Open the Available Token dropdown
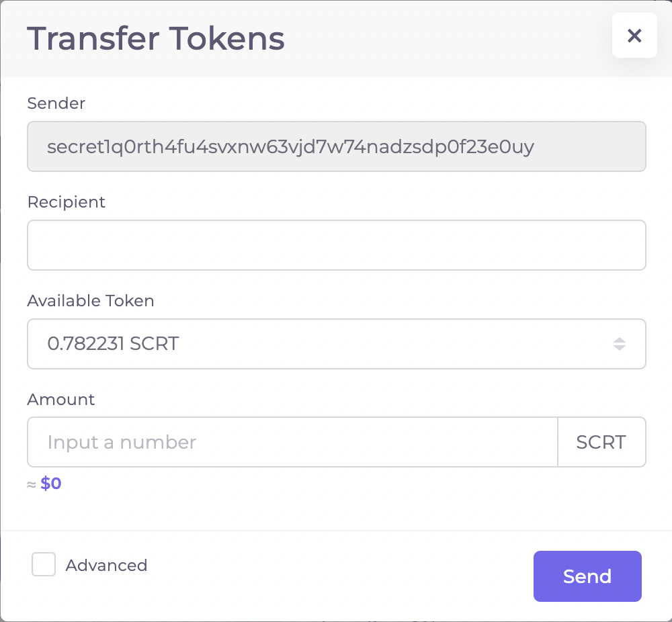The height and width of the screenshot is (622, 672). (336, 344)
